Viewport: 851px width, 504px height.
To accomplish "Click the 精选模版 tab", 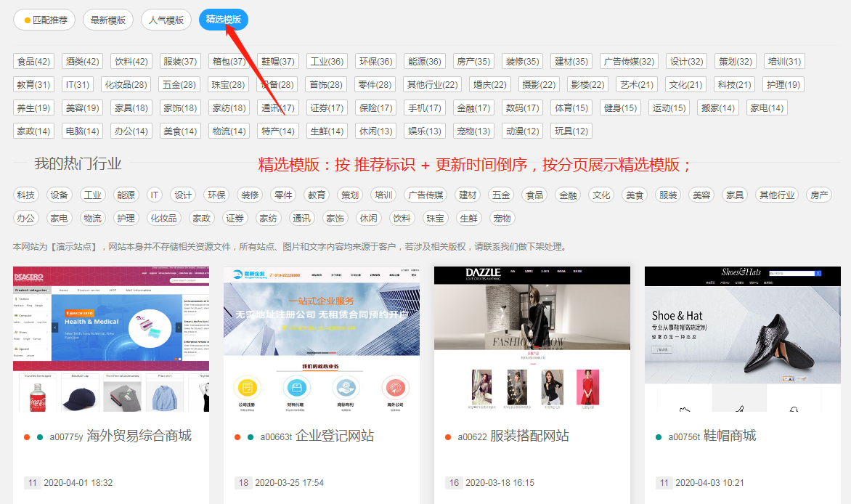I will [x=223, y=20].
